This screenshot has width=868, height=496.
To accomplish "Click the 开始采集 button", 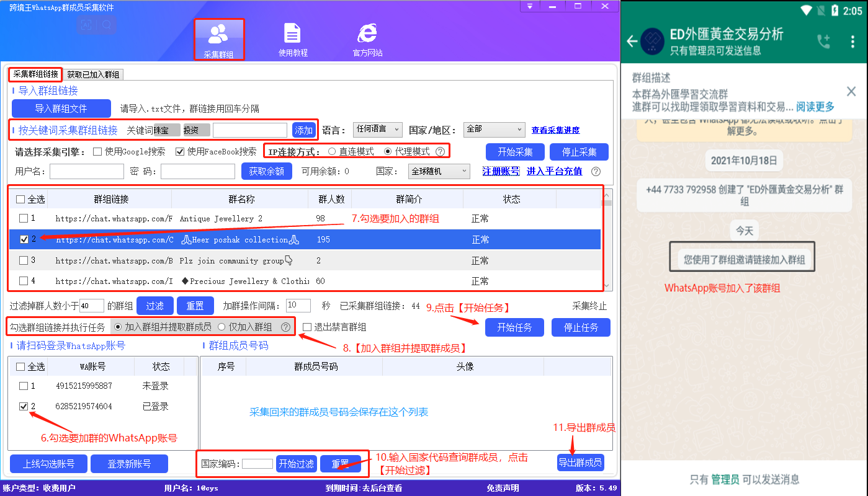I will [x=515, y=152].
